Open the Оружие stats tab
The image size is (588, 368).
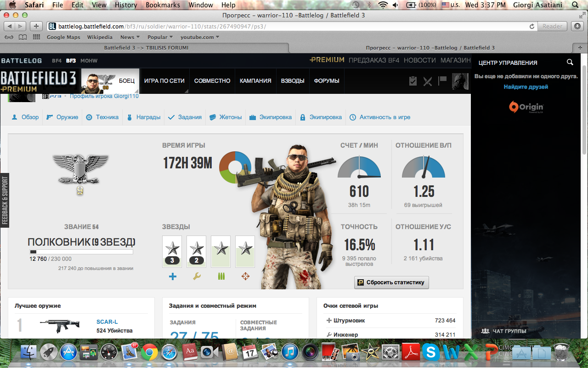pos(62,117)
